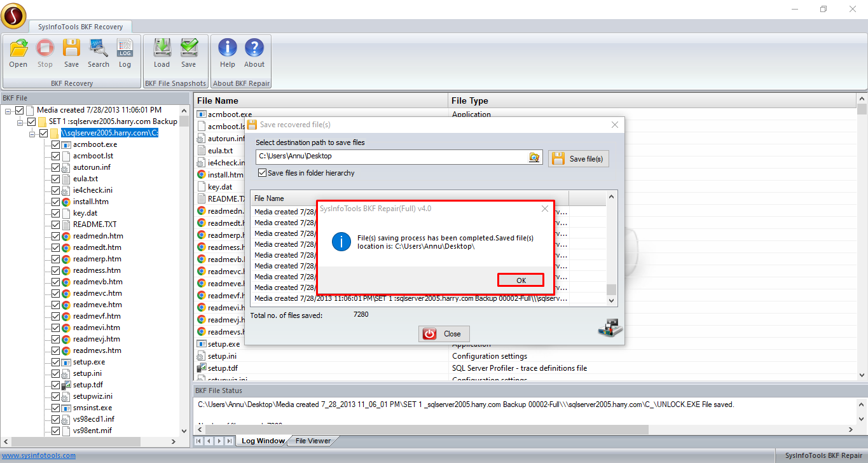
Task: Click the eula.txt icon in the file list
Action: coord(202,151)
